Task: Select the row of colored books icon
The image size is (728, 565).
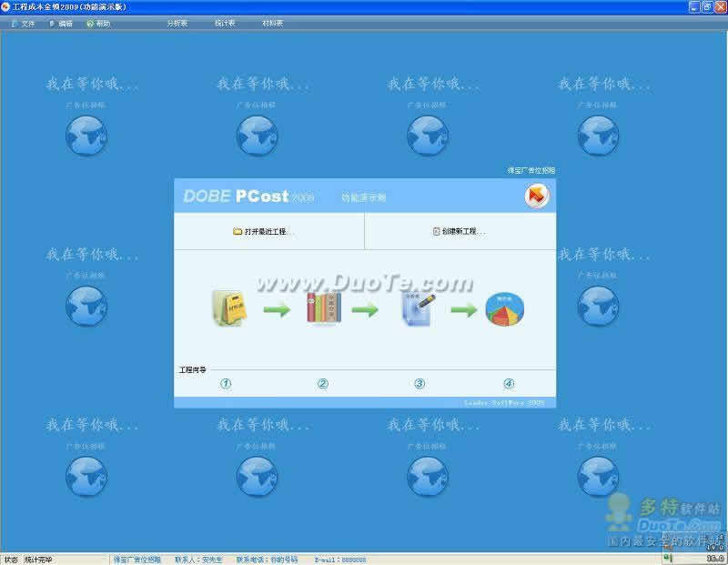Action: [324, 308]
